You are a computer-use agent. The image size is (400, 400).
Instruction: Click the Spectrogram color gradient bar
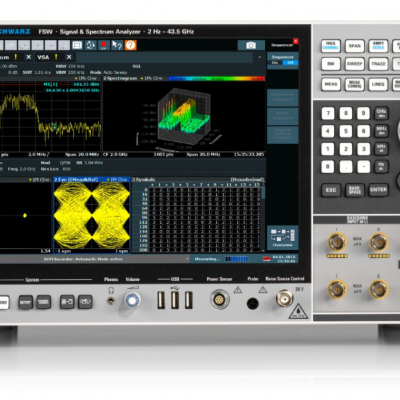(217, 79)
